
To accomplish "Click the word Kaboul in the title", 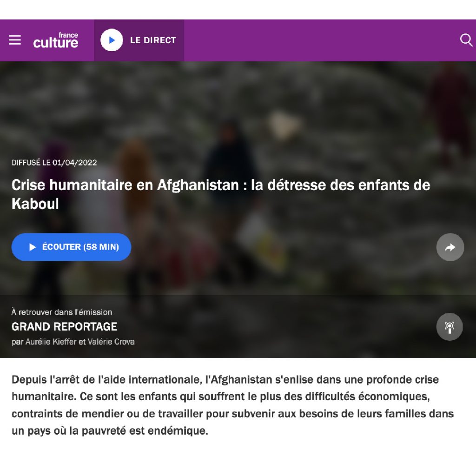I will tap(35, 204).
